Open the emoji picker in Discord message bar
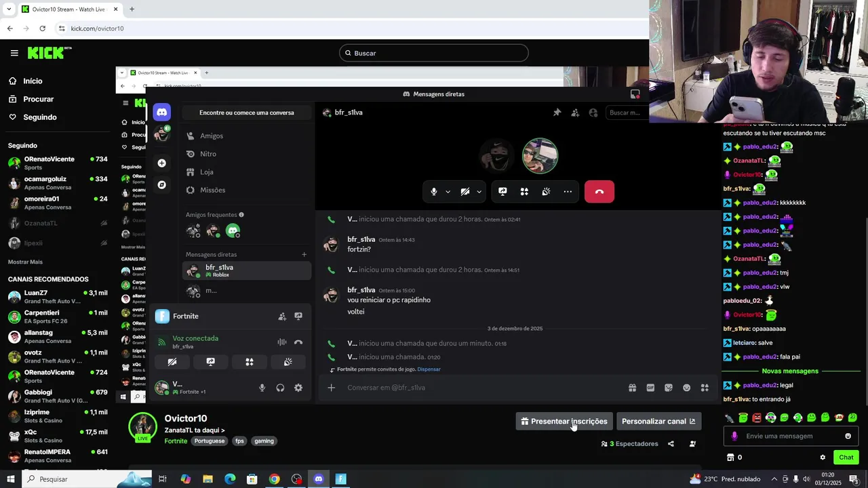The width and height of the screenshot is (868, 488). (686, 388)
